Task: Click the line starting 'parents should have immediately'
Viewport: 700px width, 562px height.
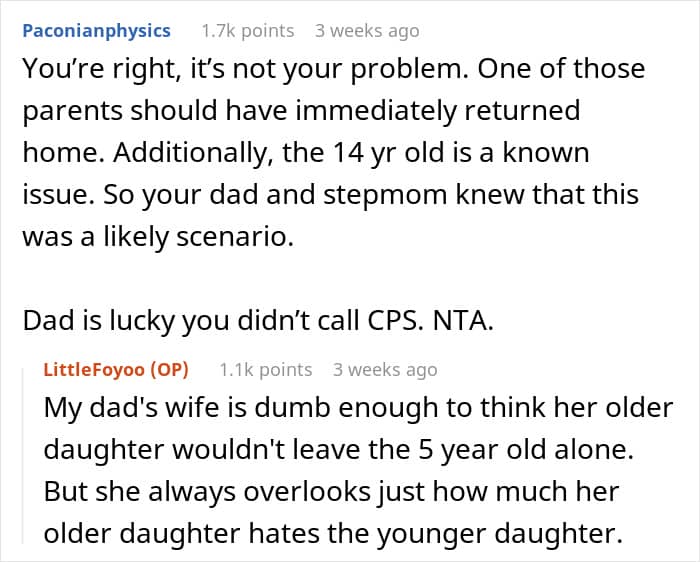Action: pyautogui.click(x=301, y=110)
